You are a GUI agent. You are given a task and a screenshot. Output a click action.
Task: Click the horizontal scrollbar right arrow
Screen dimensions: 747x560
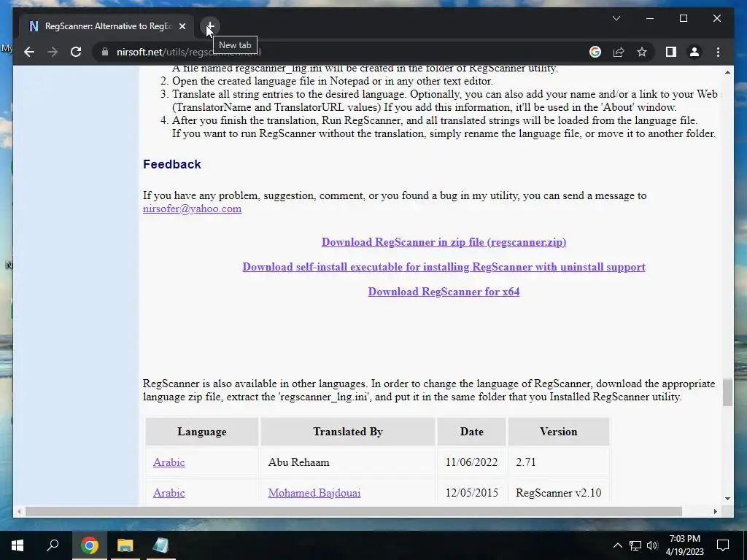715,511
